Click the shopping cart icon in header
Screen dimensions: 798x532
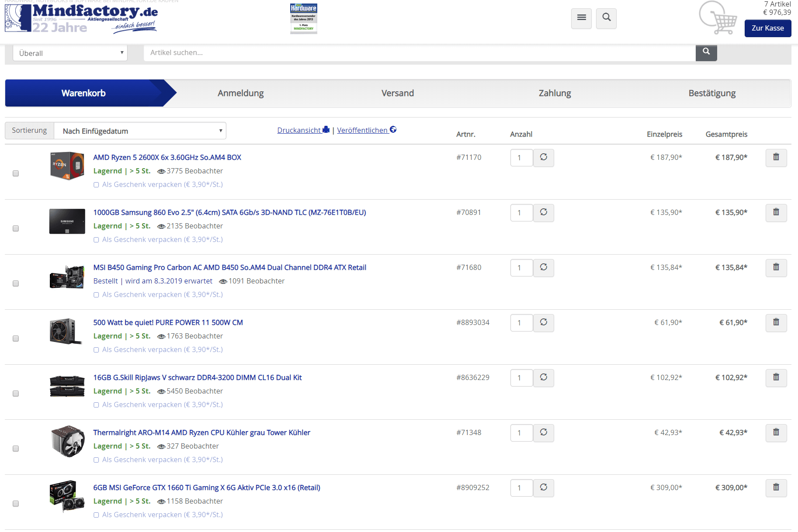click(x=718, y=18)
